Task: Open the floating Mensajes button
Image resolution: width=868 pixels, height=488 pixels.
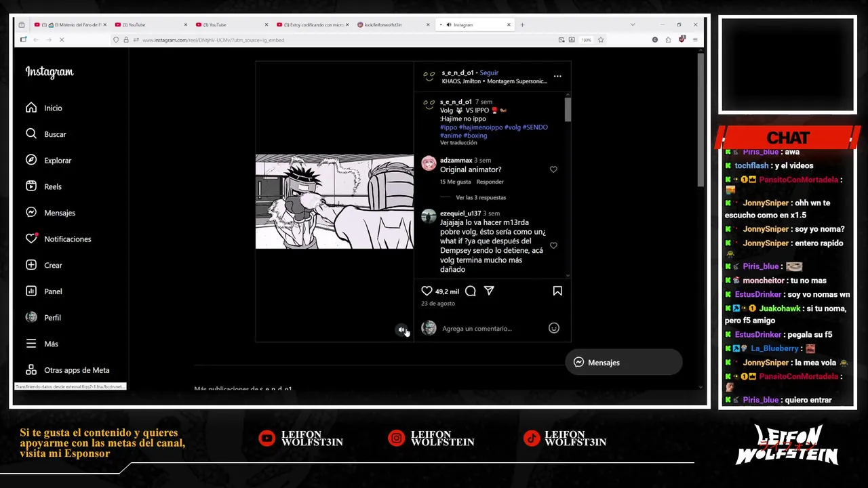Action: click(624, 363)
